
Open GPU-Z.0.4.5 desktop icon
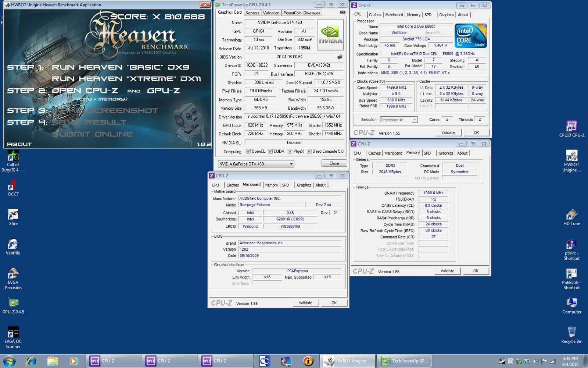(x=13, y=305)
